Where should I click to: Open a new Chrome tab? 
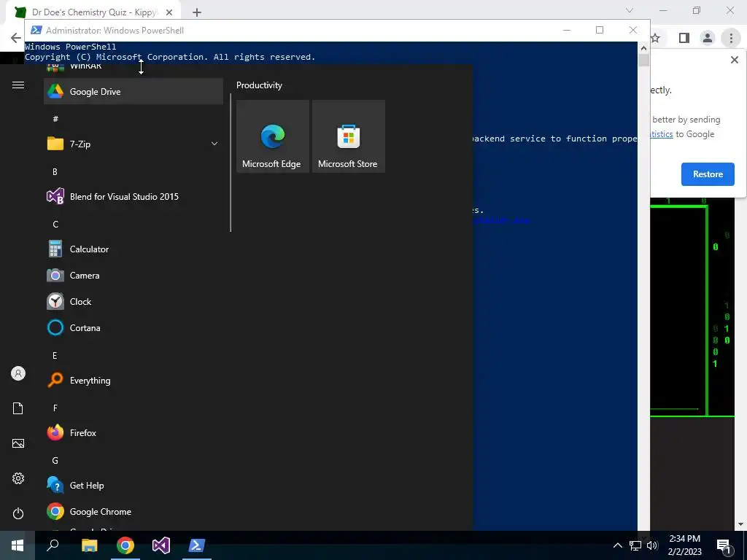tap(197, 12)
